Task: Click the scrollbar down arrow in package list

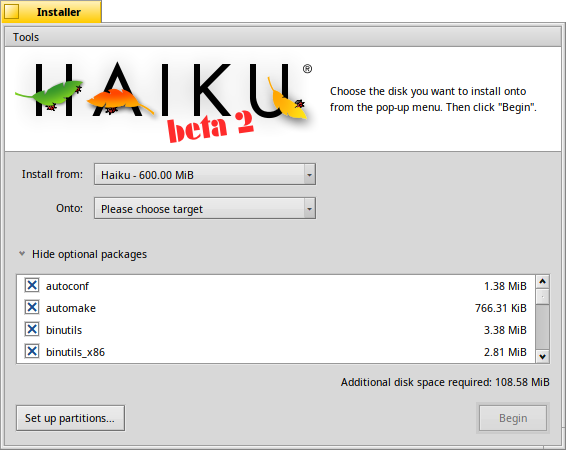Action: click(x=543, y=357)
